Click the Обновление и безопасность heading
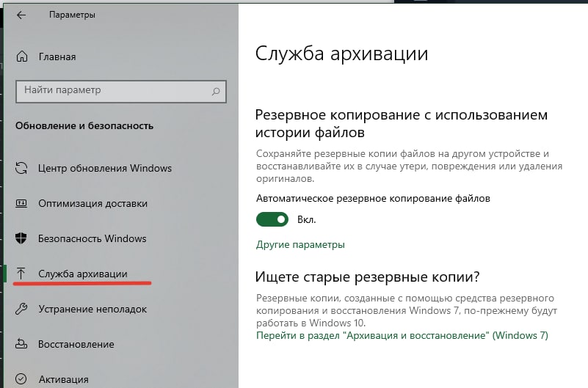 (84, 126)
